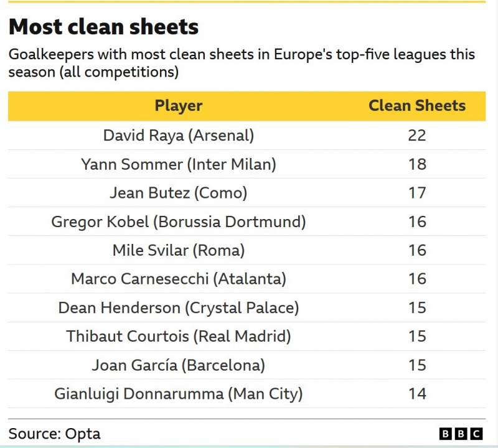Image resolution: width=498 pixels, height=448 pixels.
Task: Click the goalkeepers subtitle description text
Action: pos(242,63)
